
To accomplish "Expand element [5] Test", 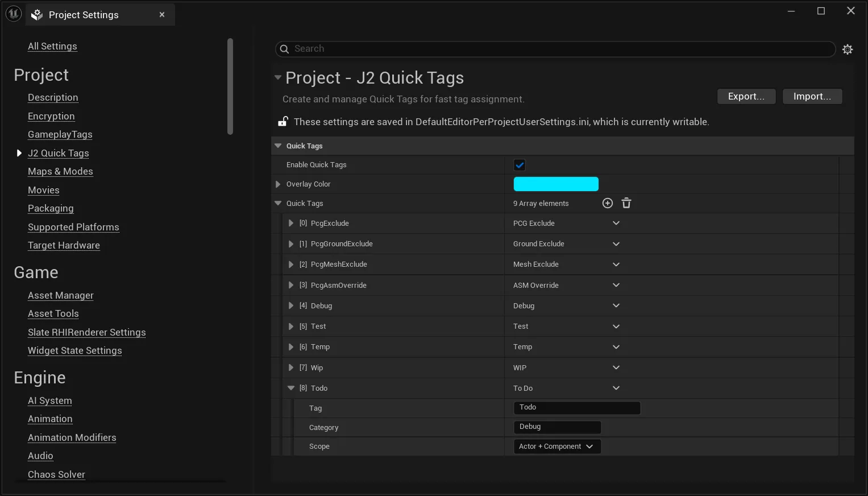I will [291, 326].
